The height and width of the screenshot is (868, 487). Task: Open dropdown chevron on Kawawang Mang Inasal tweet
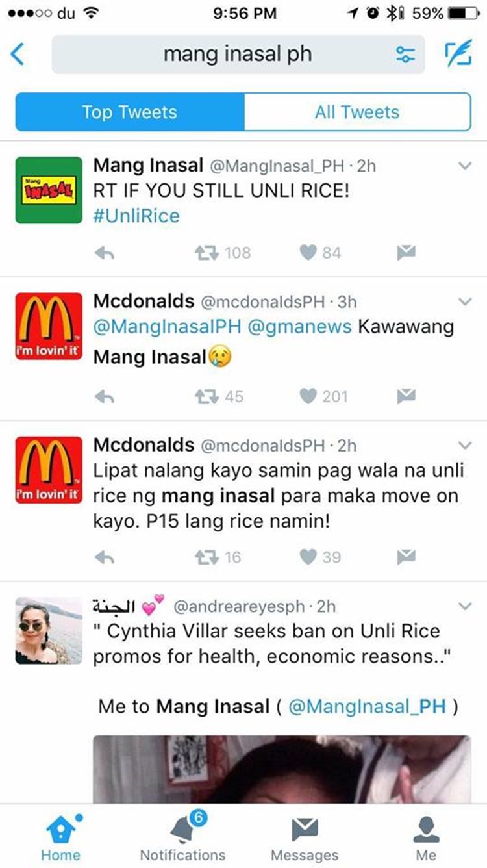tap(465, 302)
